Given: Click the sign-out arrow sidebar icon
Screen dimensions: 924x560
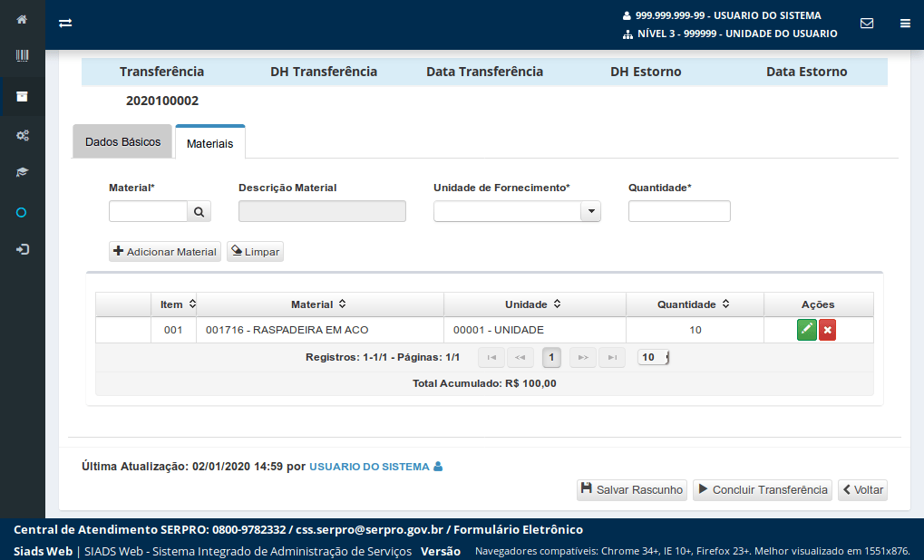Looking at the screenshot, I should tap(23, 250).
